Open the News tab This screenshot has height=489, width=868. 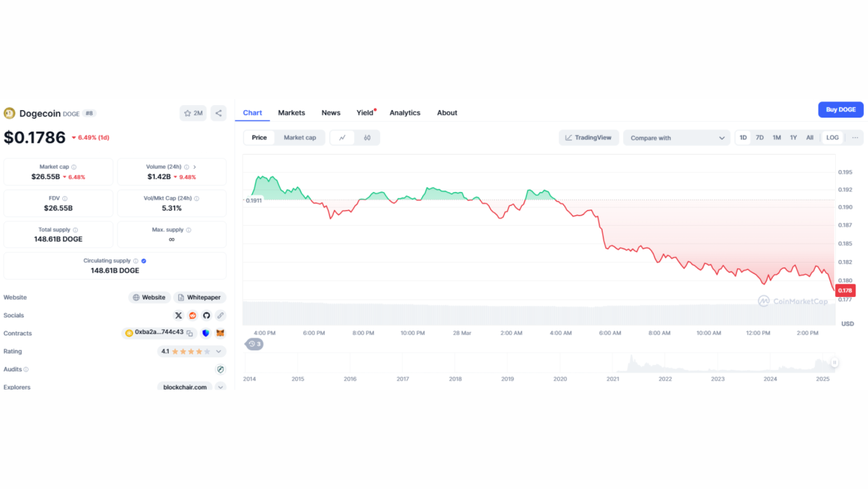click(x=331, y=113)
